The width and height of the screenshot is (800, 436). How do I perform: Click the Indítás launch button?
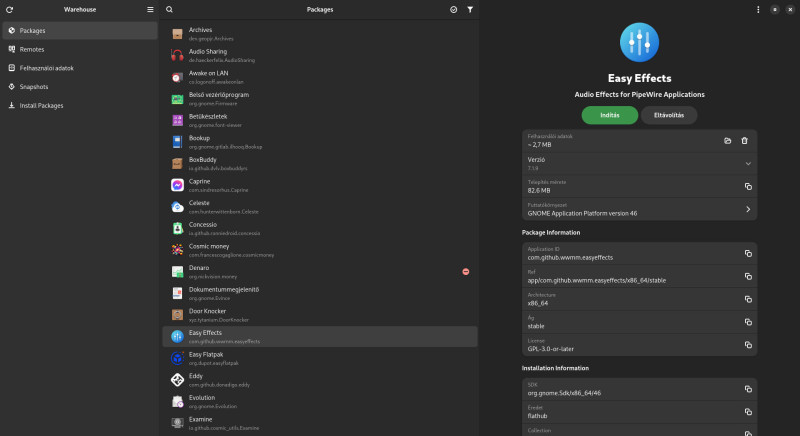click(610, 115)
